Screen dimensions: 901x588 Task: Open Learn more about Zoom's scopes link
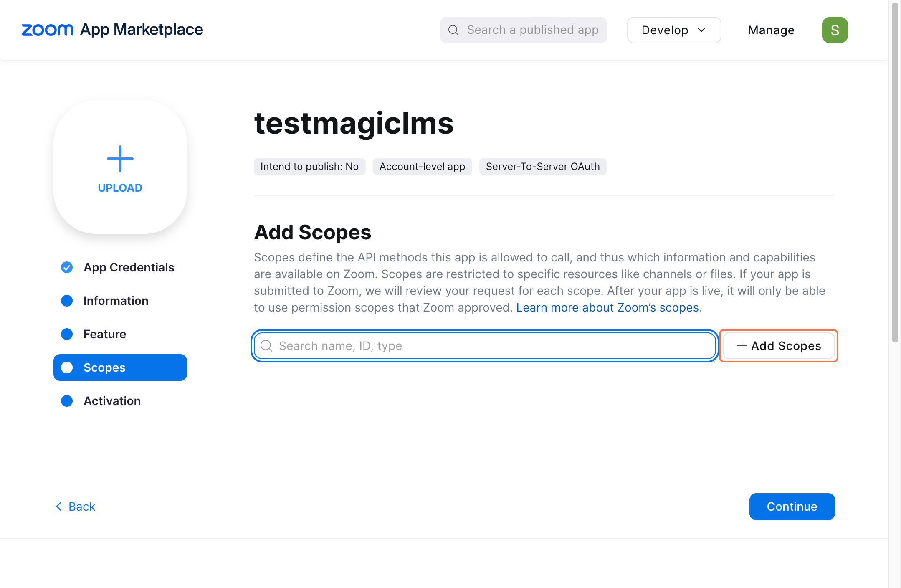pyautogui.click(x=607, y=308)
